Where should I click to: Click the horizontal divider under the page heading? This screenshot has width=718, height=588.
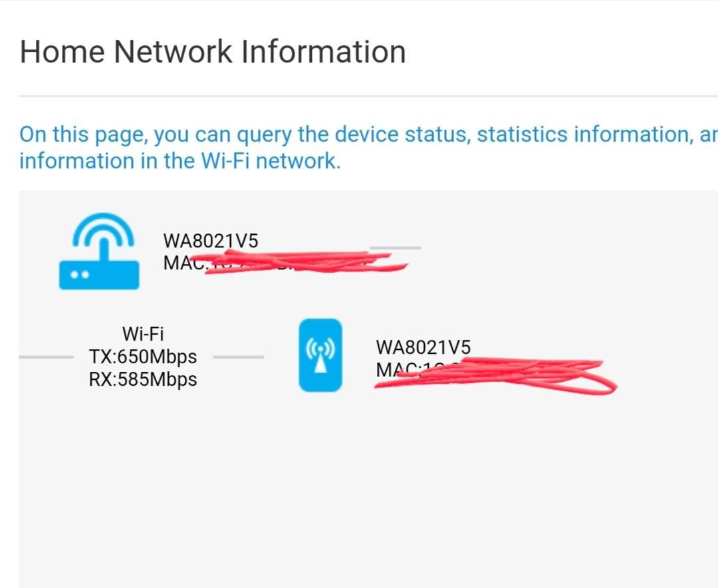368,96
